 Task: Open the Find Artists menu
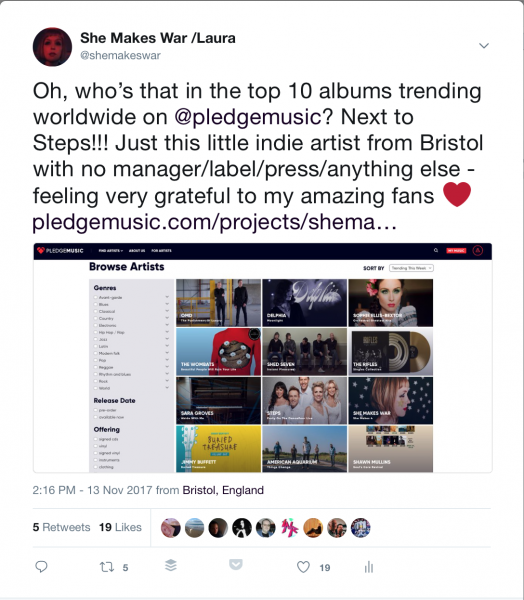(111, 251)
